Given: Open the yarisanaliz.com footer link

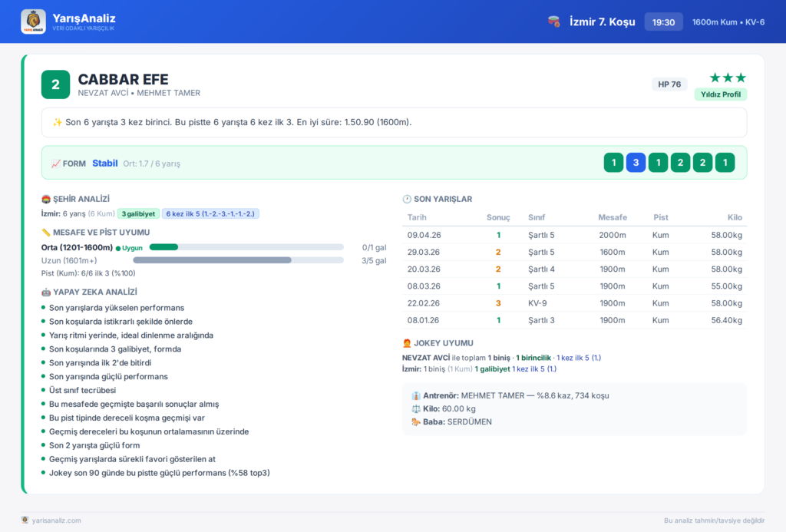Looking at the screenshot, I should tap(56, 520).
